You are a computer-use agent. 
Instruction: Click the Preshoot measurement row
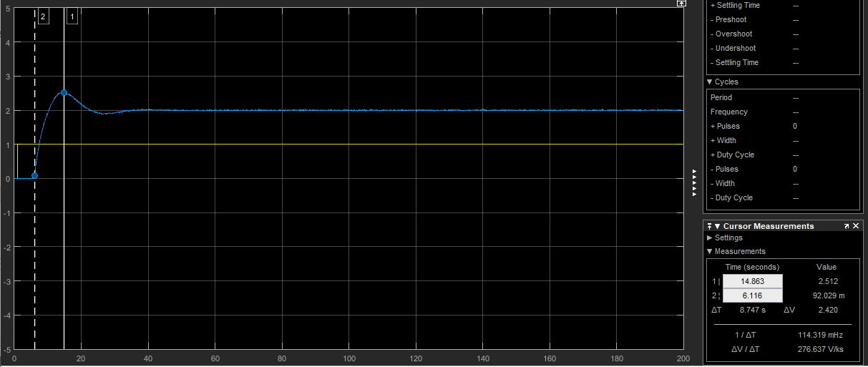pos(784,19)
